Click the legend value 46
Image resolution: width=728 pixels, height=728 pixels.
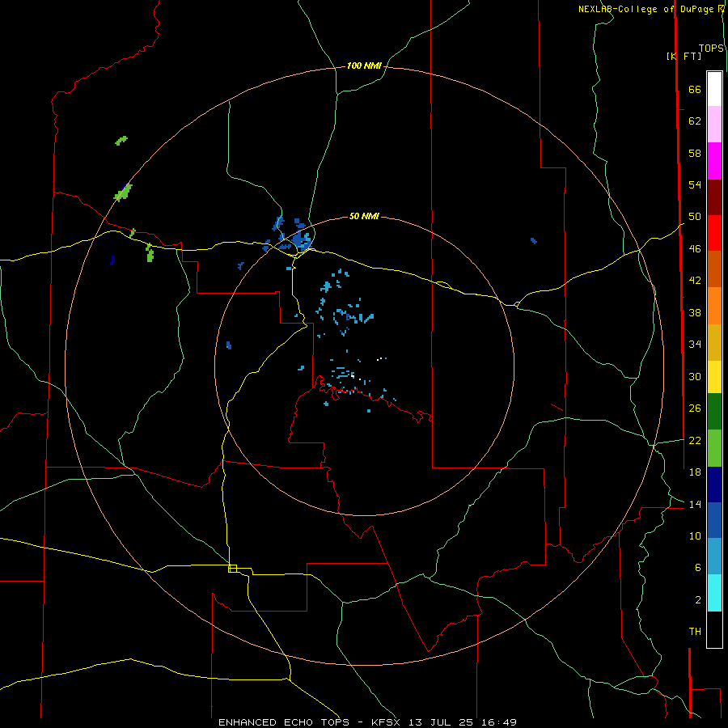[695, 249]
